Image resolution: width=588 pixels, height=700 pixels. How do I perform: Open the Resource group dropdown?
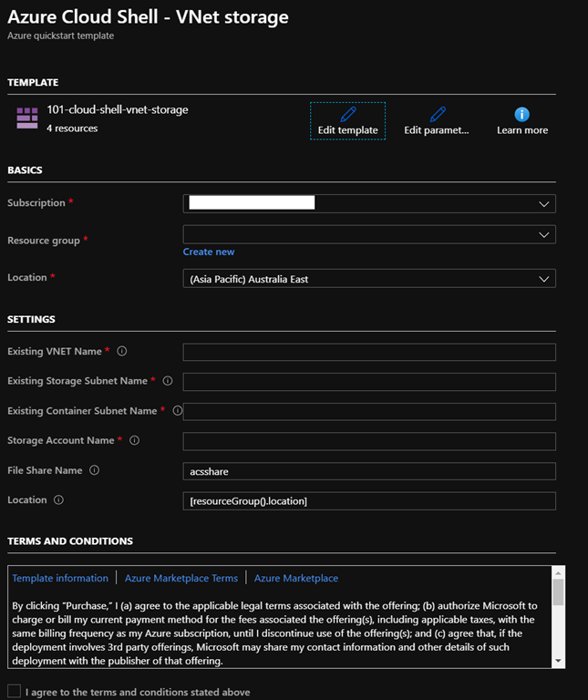click(544, 234)
